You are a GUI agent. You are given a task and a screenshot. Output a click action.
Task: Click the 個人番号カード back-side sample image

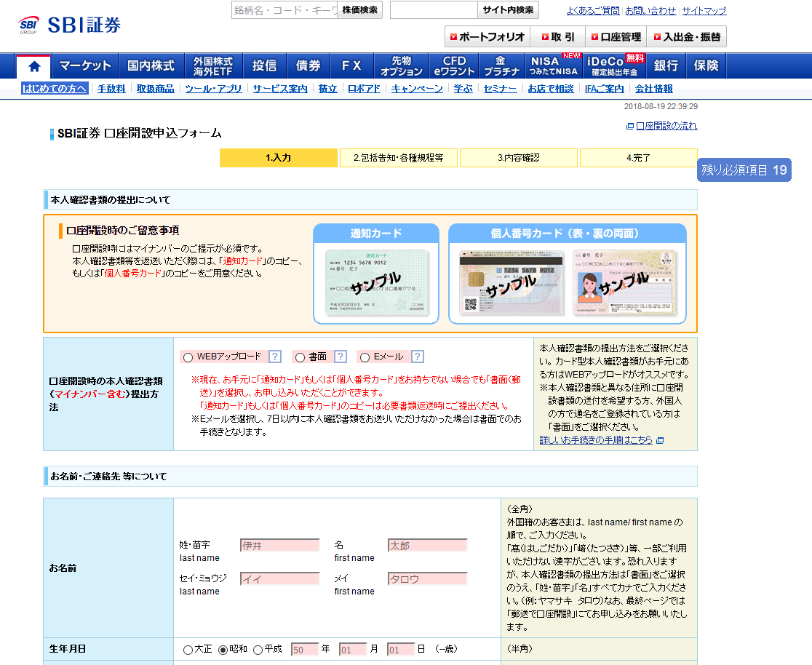point(512,283)
